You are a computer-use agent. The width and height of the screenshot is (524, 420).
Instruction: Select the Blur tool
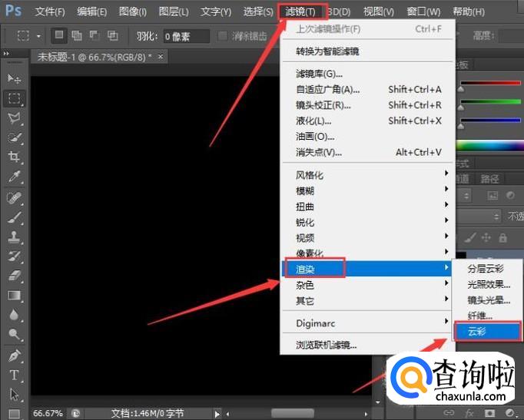point(14,315)
